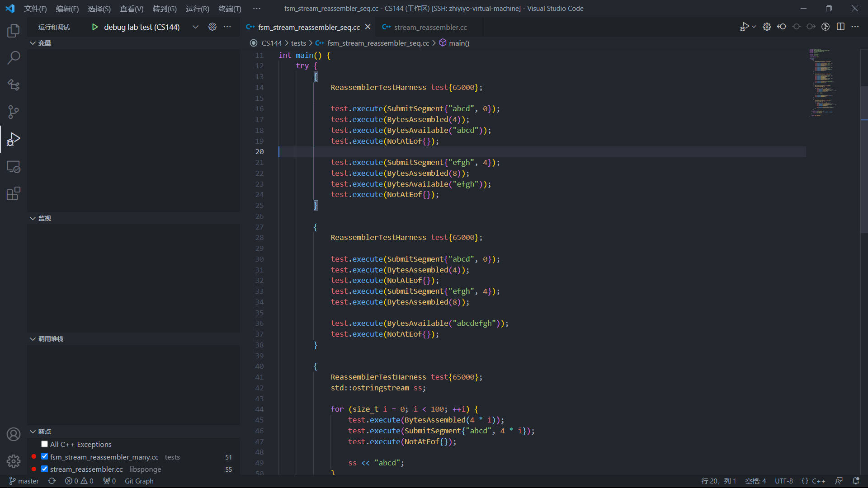This screenshot has height=488, width=868.
Task: Open the Source Control branch icon
Action: click(14, 112)
